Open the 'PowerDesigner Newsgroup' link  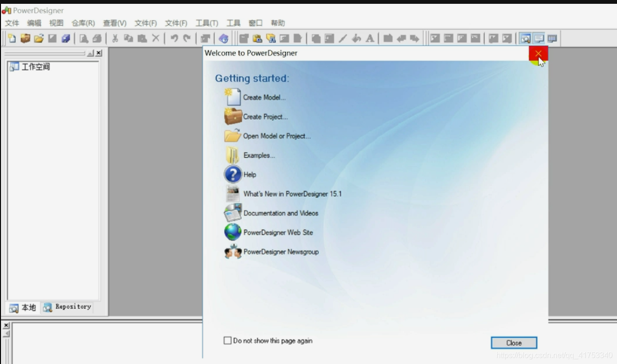coord(281,252)
